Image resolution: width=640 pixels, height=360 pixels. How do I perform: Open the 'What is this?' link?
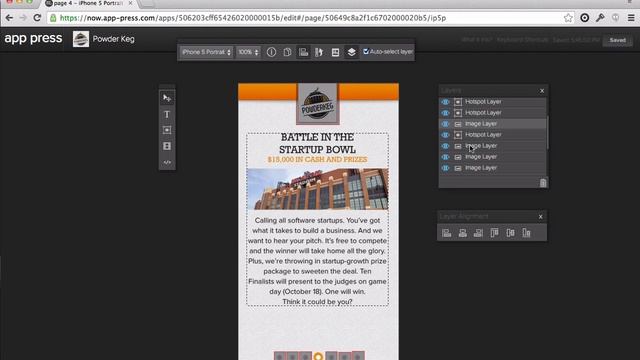click(478, 40)
